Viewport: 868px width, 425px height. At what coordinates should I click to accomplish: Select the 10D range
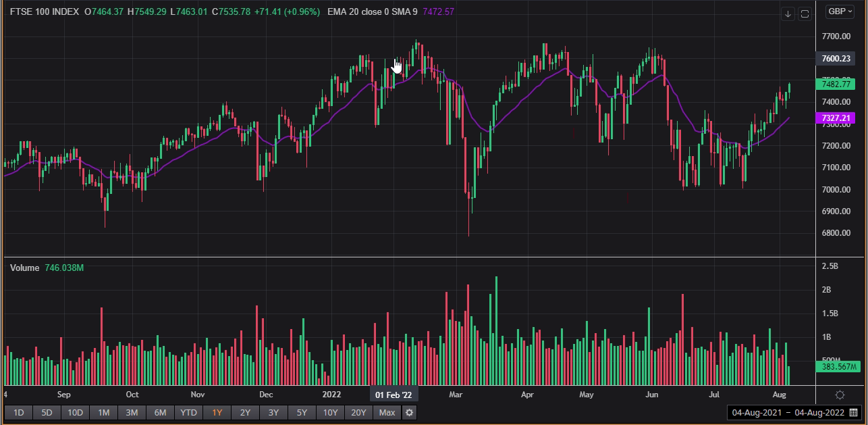coord(75,412)
